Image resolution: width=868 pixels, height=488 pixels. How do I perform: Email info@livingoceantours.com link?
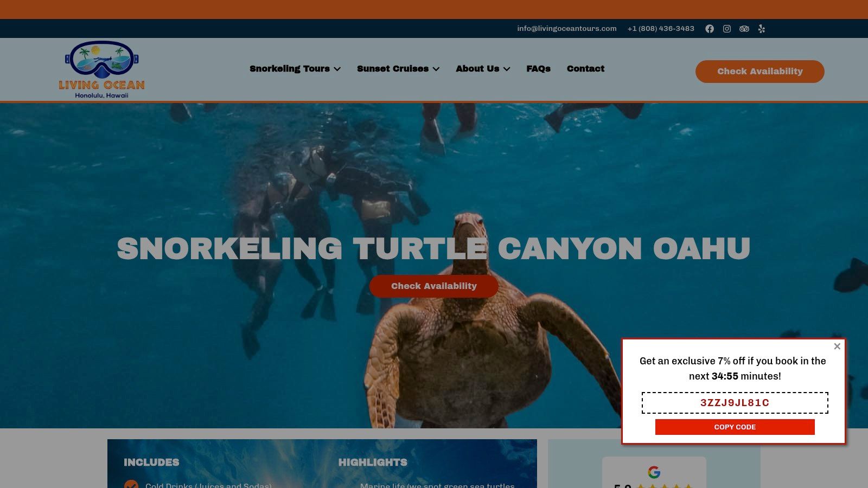(567, 29)
